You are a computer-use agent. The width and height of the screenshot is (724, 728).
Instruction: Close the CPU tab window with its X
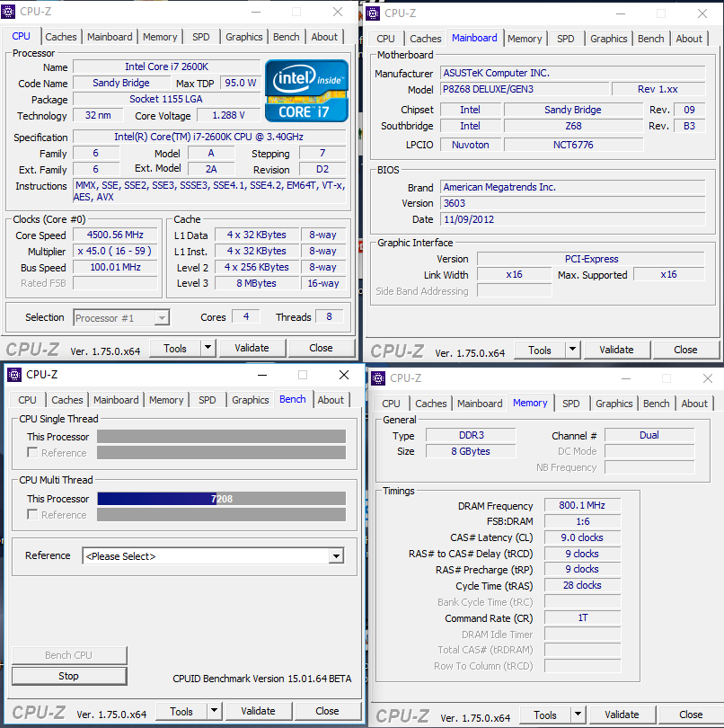click(x=338, y=12)
